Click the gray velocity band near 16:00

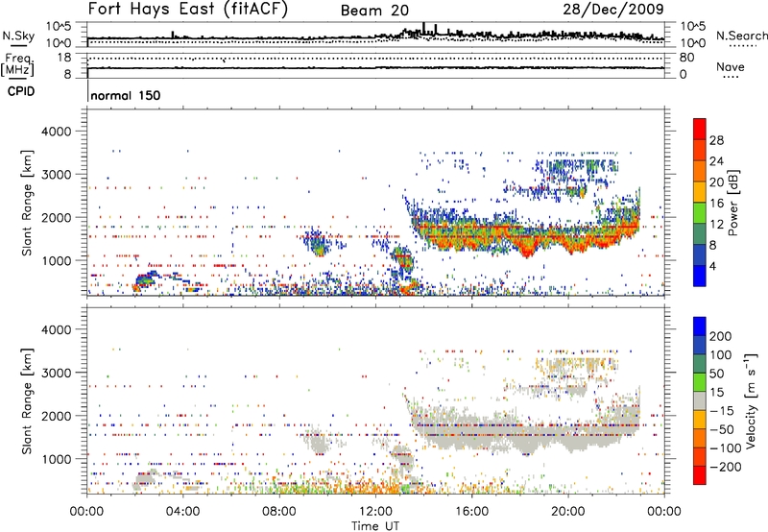click(472, 433)
